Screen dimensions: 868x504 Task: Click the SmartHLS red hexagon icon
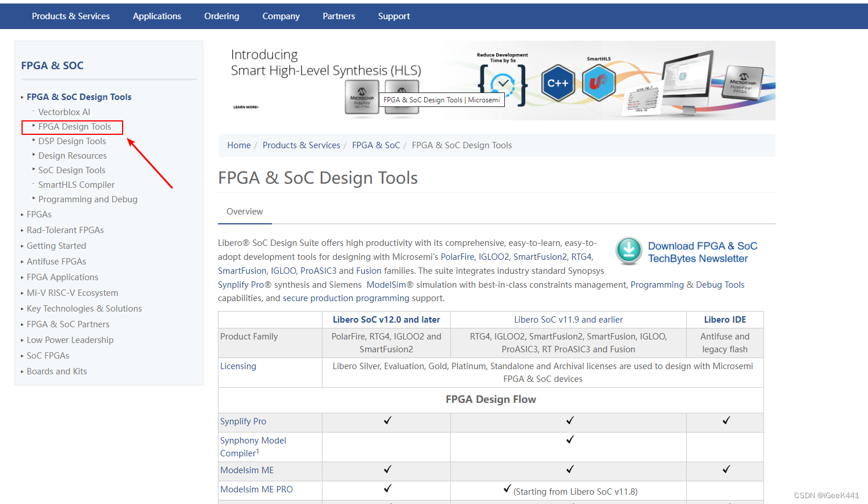click(598, 83)
